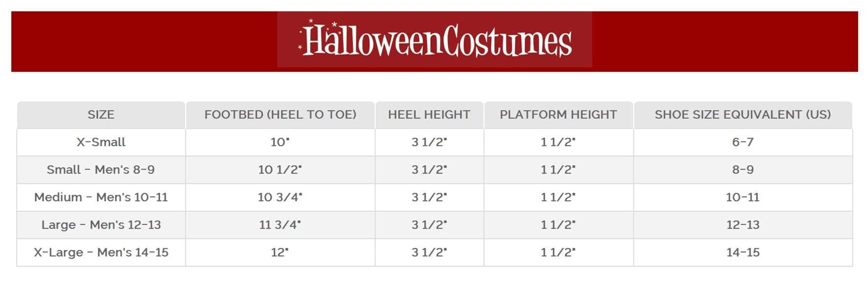Click the HEEL HEIGHT column header
Viewport: 868px width, 283px height.
pos(429,115)
